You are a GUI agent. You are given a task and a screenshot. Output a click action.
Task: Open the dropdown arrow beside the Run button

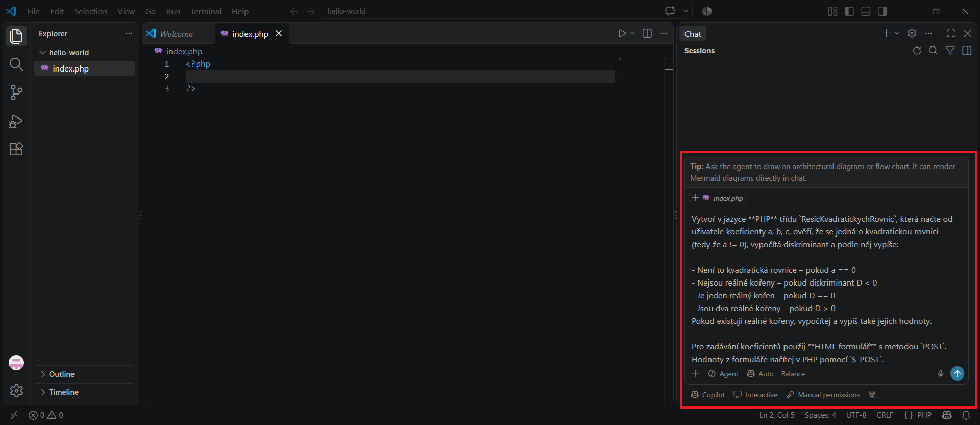pyautogui.click(x=633, y=33)
